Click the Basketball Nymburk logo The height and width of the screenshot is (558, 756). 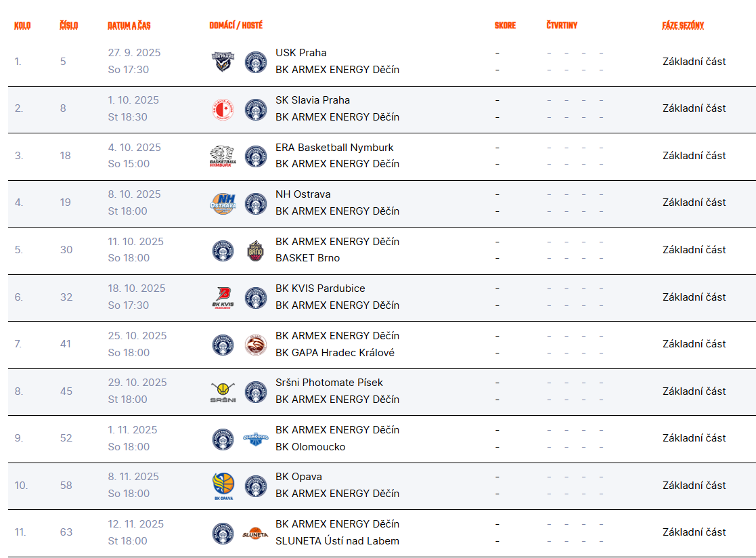(223, 156)
